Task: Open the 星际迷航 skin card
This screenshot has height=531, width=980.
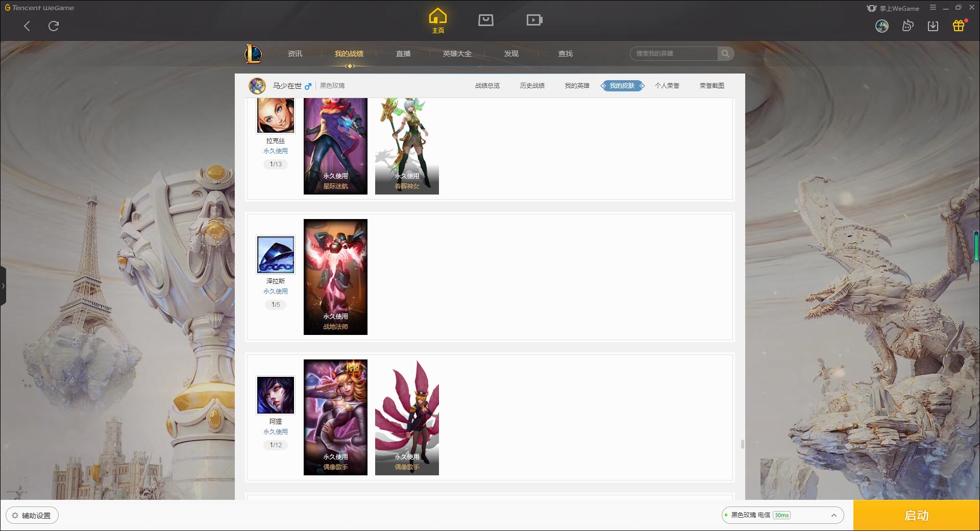Action: tap(335, 146)
